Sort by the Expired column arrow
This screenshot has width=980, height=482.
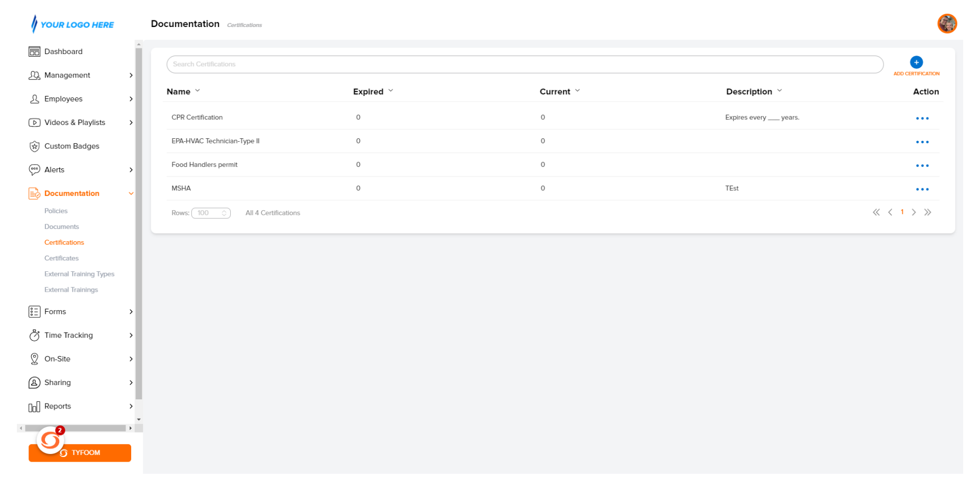391,91
